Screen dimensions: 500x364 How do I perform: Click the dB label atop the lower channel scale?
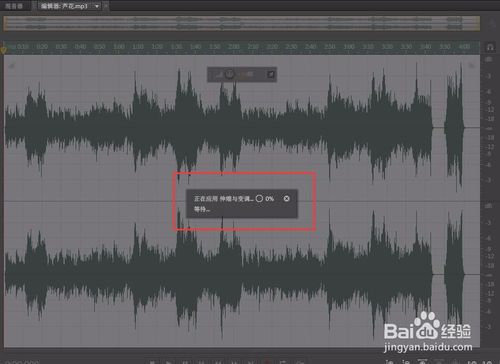[x=489, y=206]
